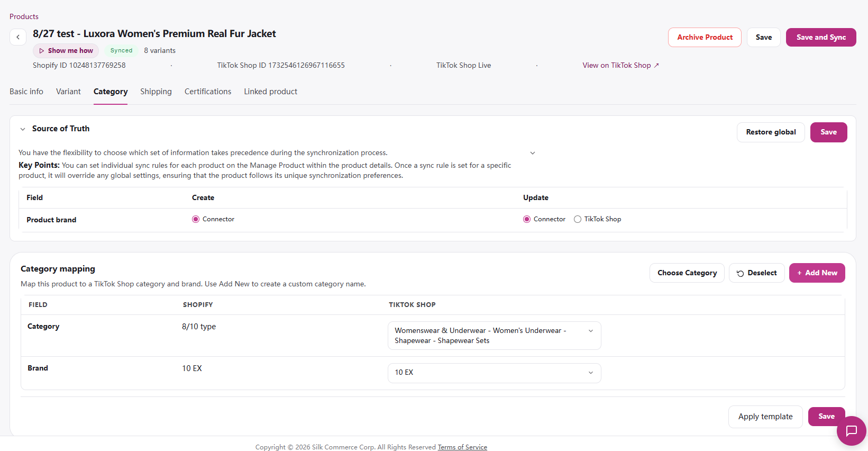
Task: Click Restore global button
Action: 771,132
